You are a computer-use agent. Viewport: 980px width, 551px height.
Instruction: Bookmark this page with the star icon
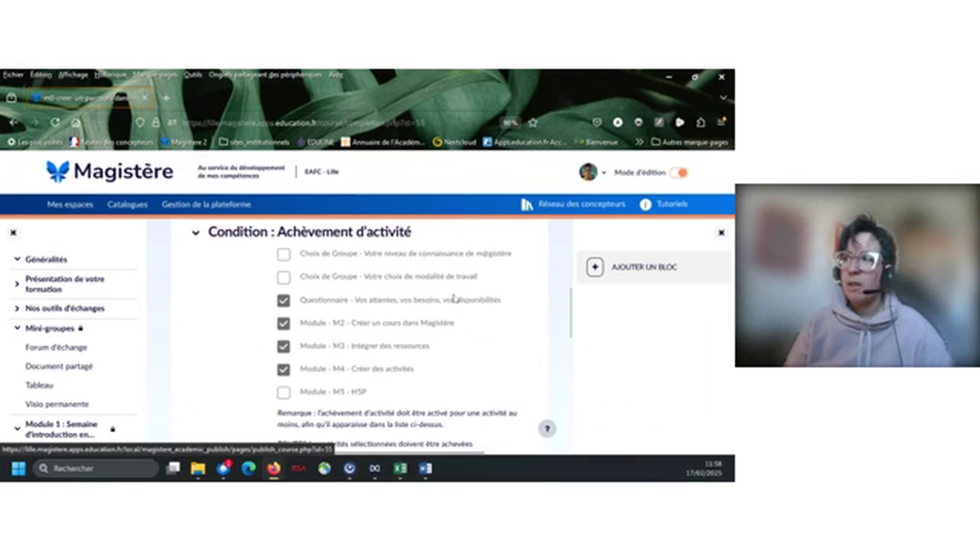pos(533,122)
